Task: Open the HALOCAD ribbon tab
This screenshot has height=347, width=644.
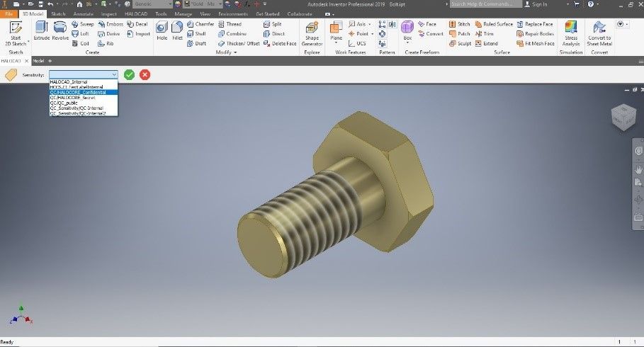Action: tap(136, 14)
